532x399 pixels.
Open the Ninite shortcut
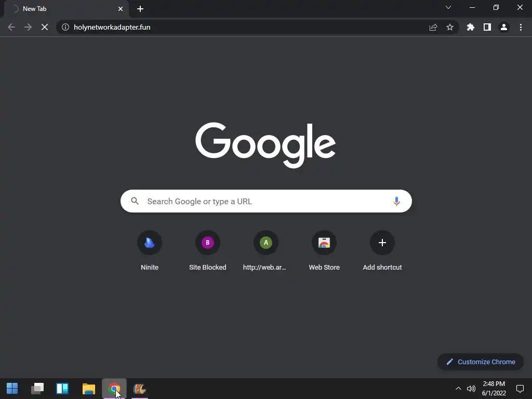150,251
